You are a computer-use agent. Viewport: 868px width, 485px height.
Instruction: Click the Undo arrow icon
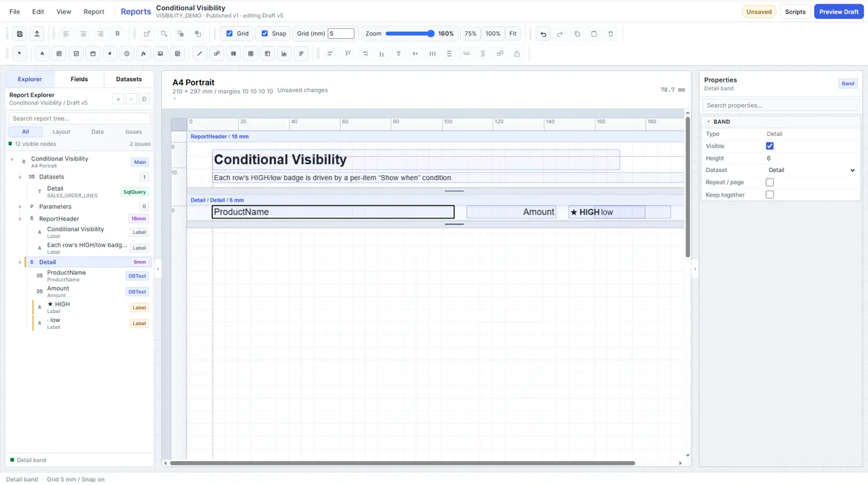(543, 34)
